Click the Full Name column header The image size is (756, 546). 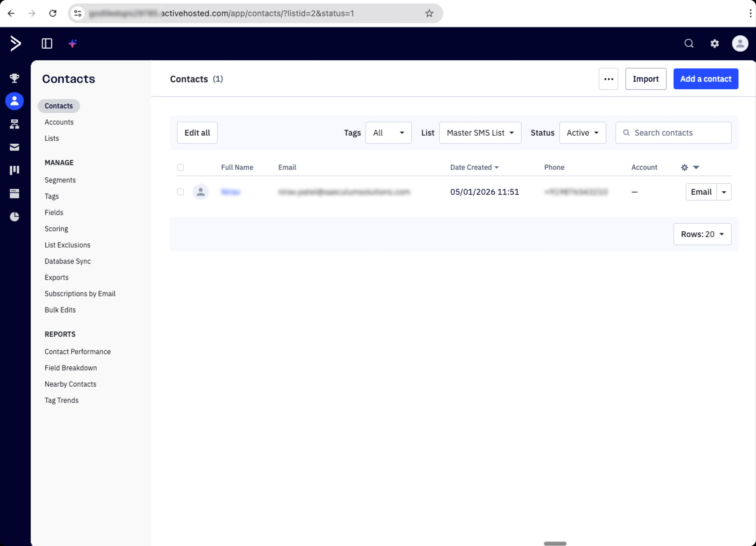[x=237, y=167]
